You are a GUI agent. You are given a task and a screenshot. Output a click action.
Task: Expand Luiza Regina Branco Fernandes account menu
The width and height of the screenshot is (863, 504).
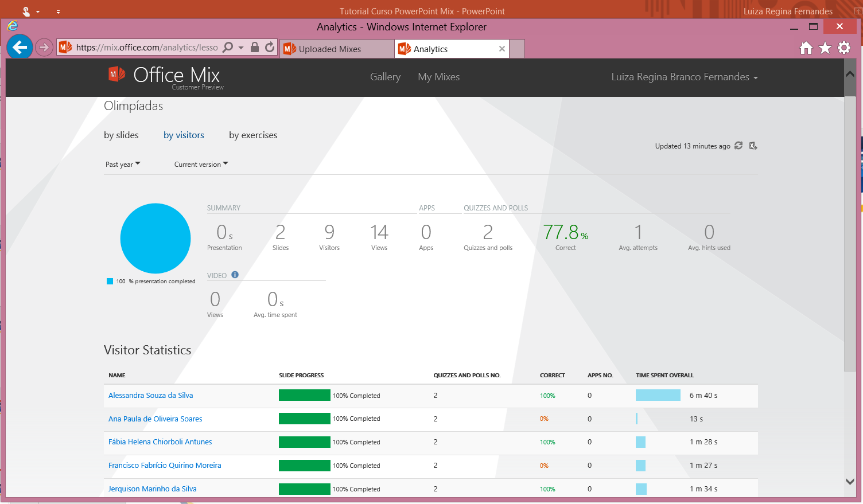click(685, 77)
